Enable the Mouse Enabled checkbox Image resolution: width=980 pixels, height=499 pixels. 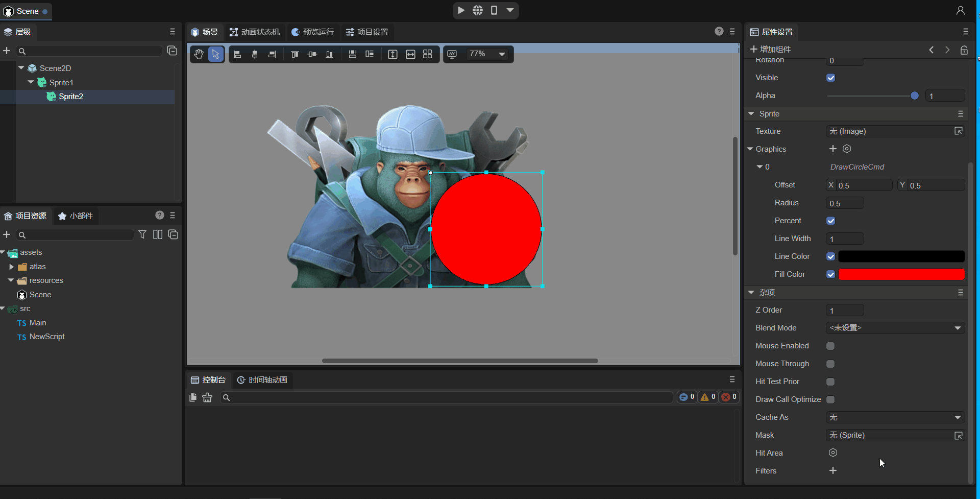(x=830, y=346)
